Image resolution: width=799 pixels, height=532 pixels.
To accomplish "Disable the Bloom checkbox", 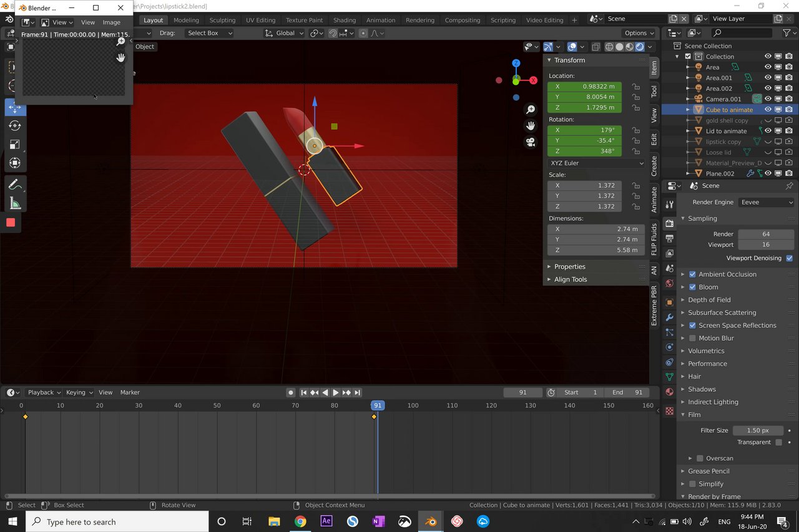I will pos(692,287).
